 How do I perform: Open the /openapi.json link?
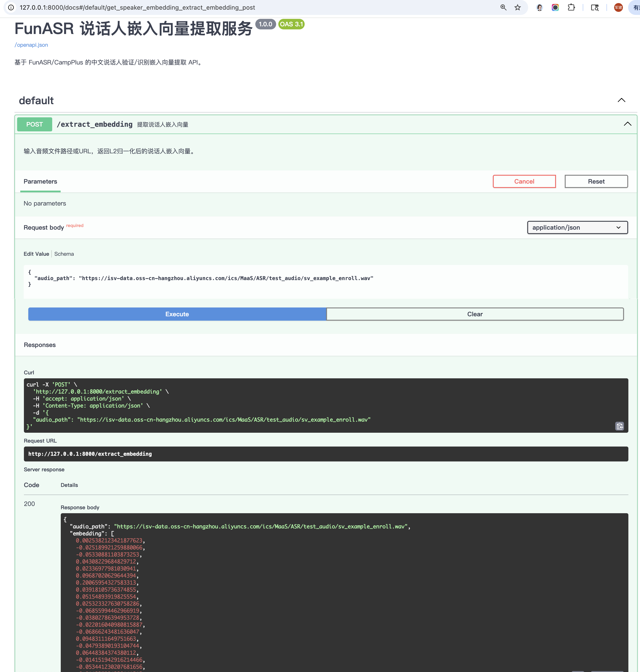point(31,45)
